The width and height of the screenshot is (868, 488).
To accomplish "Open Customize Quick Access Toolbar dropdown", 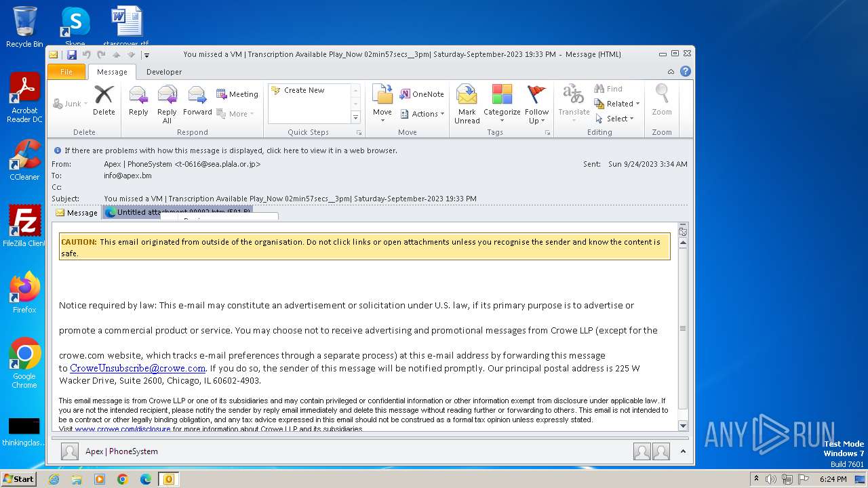I will 146,55.
